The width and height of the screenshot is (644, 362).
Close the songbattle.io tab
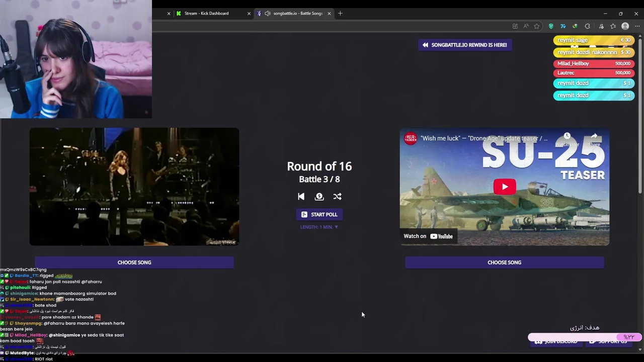coord(329,14)
